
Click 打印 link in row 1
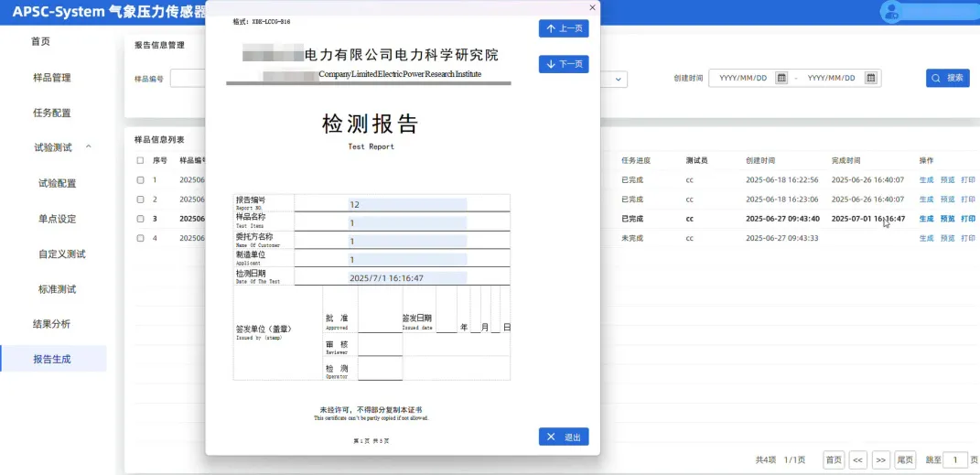(x=968, y=180)
